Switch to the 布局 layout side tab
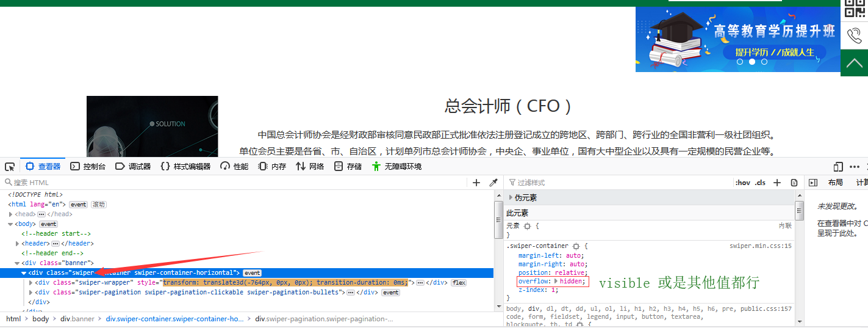Image resolution: width=868 pixels, height=328 pixels. tap(835, 182)
